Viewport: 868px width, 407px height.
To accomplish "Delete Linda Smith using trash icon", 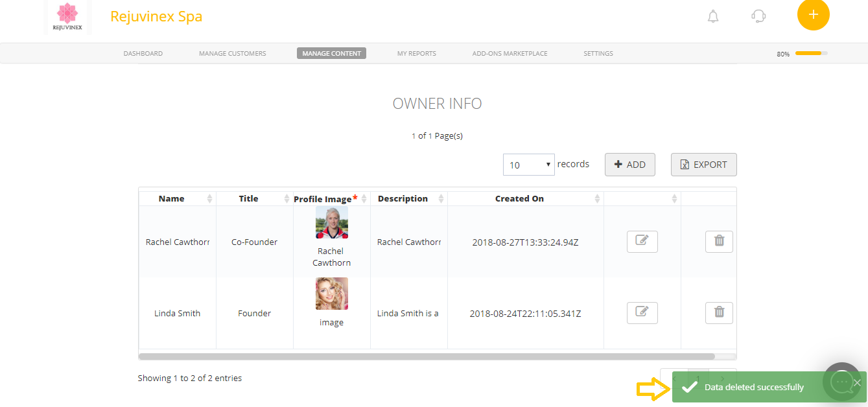I will coord(719,312).
